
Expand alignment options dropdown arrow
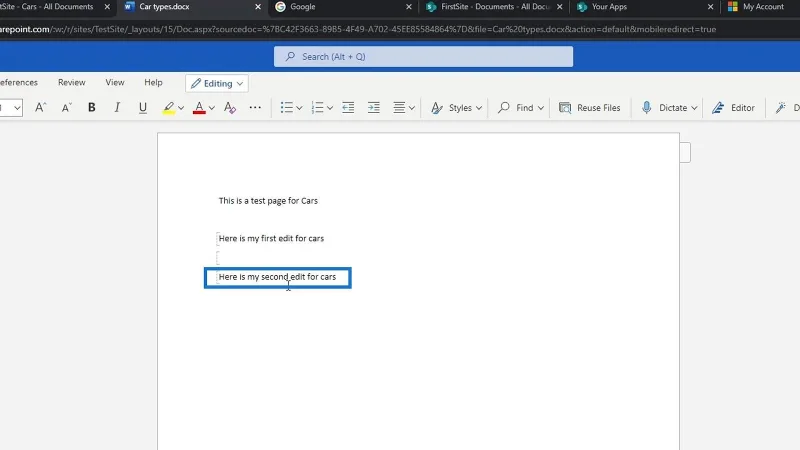pos(412,108)
